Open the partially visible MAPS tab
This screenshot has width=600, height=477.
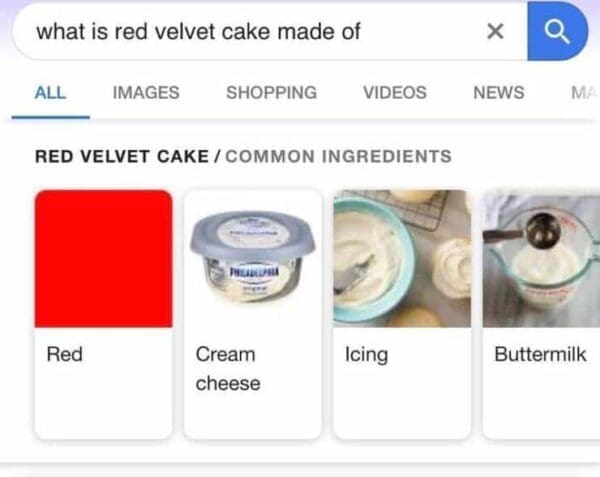tap(580, 92)
